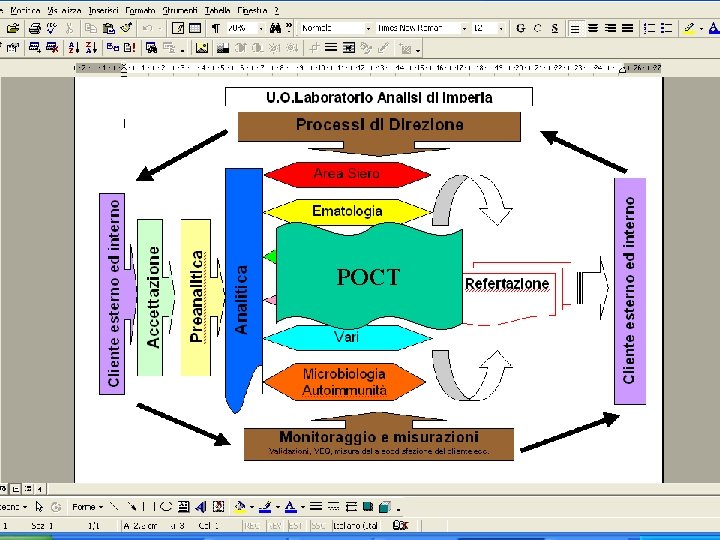Apply 3D style from Drawing toolbar
The image size is (720, 540).
(x=385, y=507)
